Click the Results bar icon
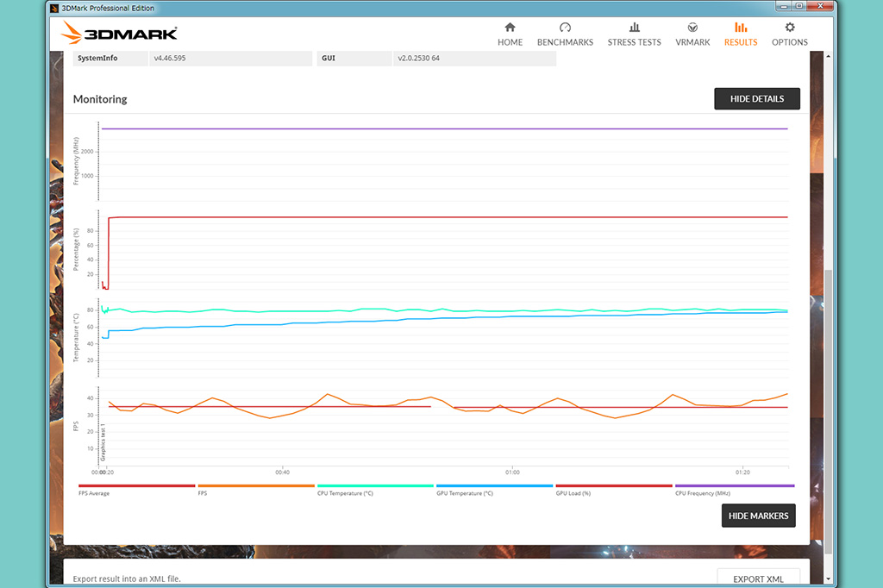This screenshot has height=588, width=883. coord(741,27)
